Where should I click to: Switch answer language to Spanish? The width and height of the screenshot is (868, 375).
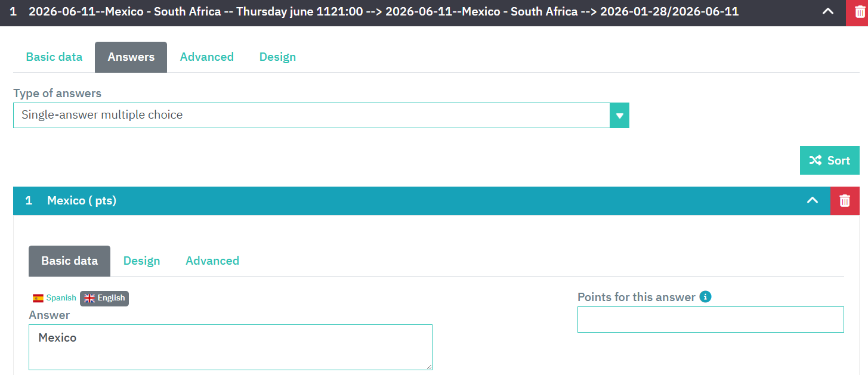[55, 298]
